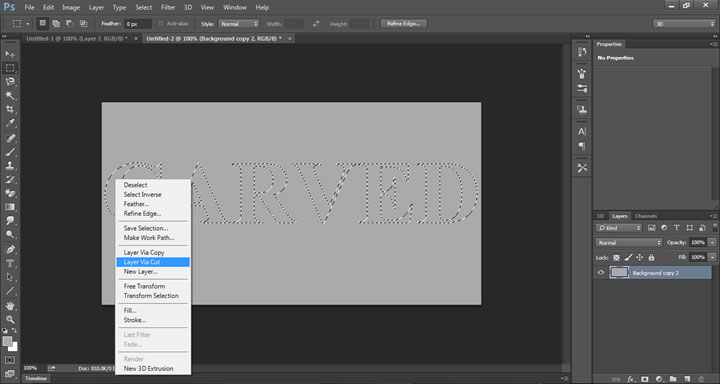Select the Horizontal Type tool
Image resolution: width=720 pixels, height=384 pixels.
click(x=10, y=263)
